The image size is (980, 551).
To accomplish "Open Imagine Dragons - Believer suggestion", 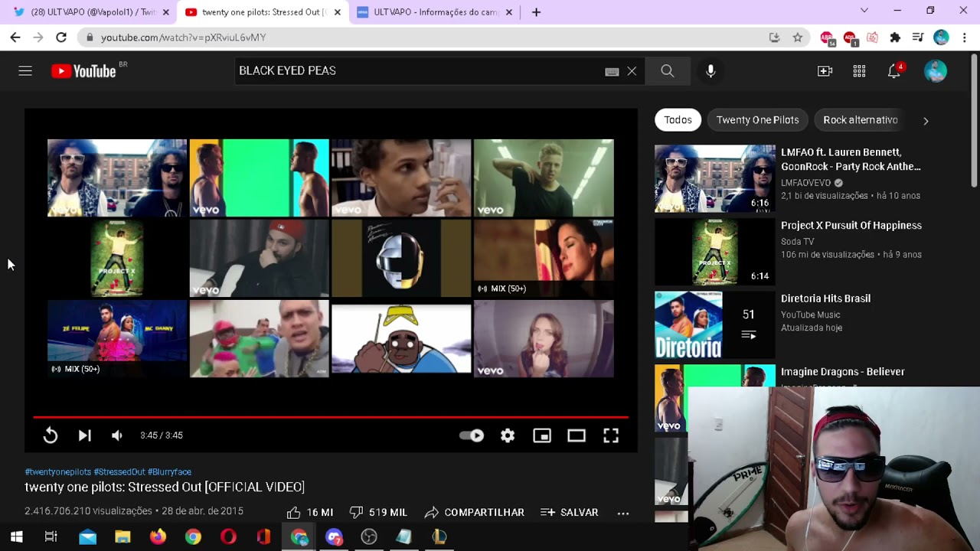I will click(x=842, y=372).
